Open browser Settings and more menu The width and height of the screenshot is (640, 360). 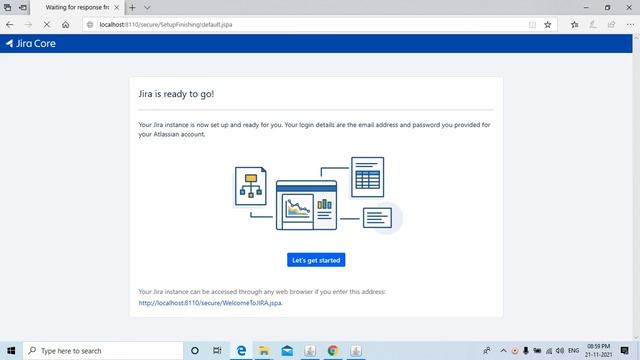tap(630, 24)
